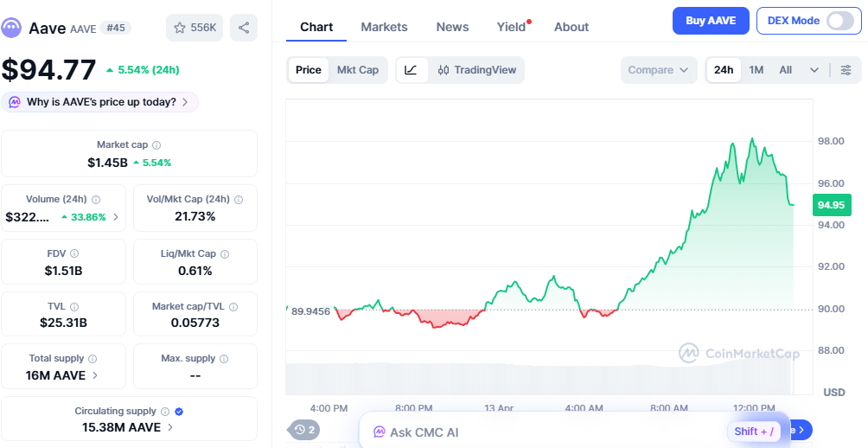Screen dimensions: 868x448
Task: Open chart settings sliders icon
Action: [x=846, y=70]
